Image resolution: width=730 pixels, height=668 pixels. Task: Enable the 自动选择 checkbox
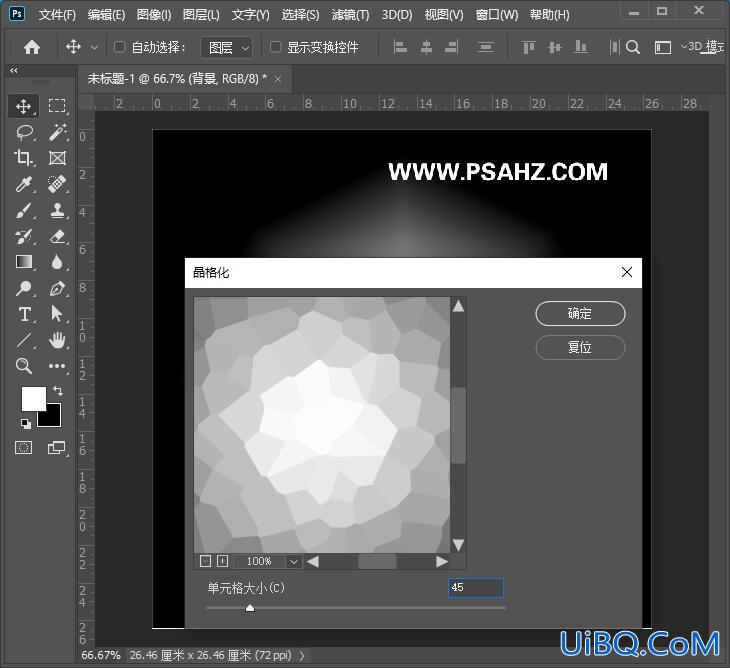coord(120,47)
